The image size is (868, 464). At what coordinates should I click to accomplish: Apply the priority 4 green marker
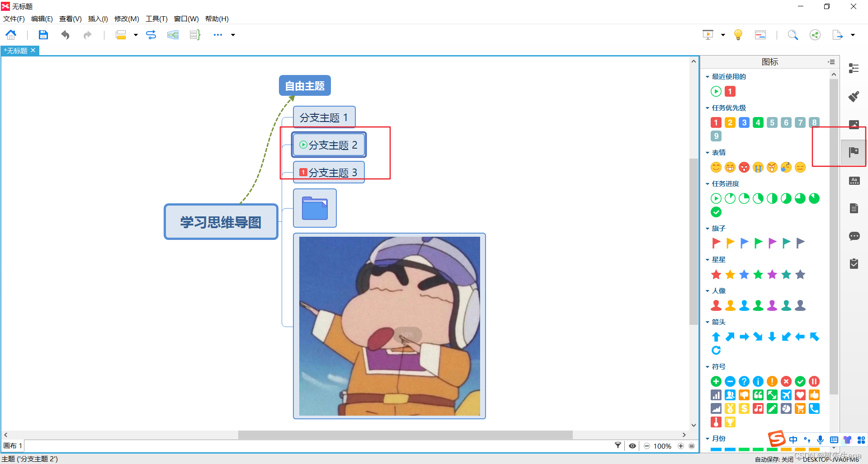(x=758, y=122)
